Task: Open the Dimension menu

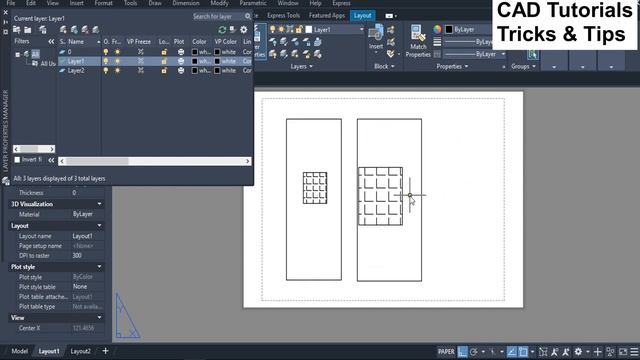Action: coord(186,3)
